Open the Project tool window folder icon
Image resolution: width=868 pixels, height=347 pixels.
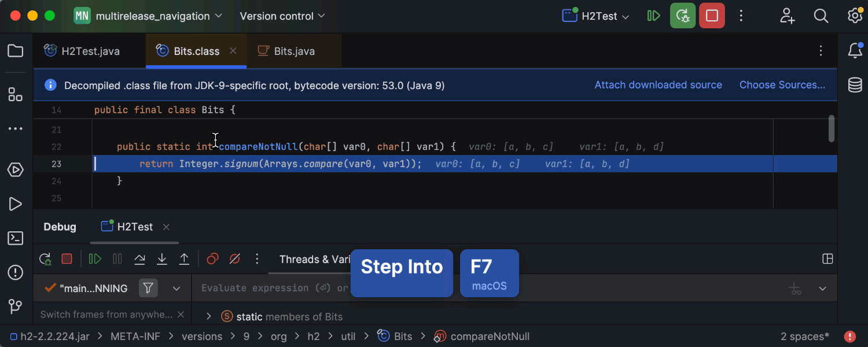pyautogui.click(x=16, y=51)
